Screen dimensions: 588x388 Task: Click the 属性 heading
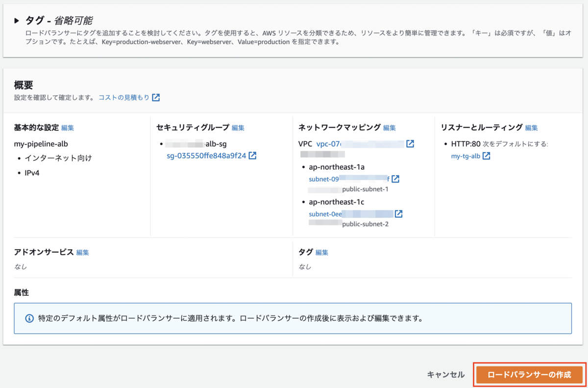tap(22, 292)
